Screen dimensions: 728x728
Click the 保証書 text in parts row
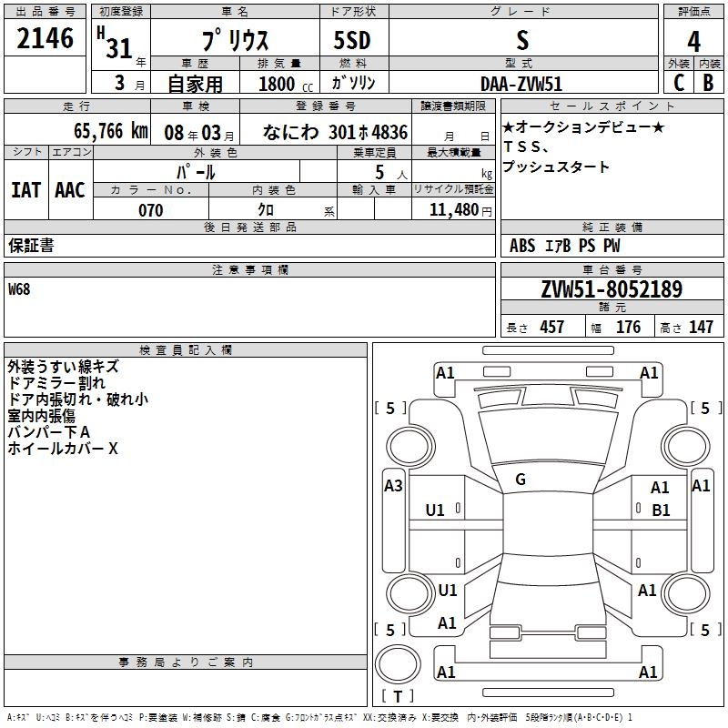click(x=31, y=246)
